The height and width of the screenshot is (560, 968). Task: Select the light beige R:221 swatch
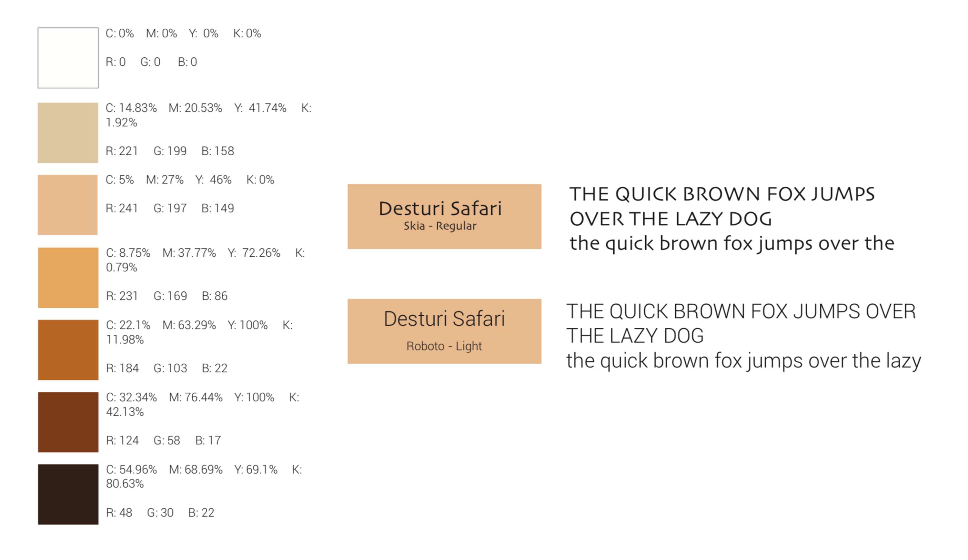coord(68,133)
